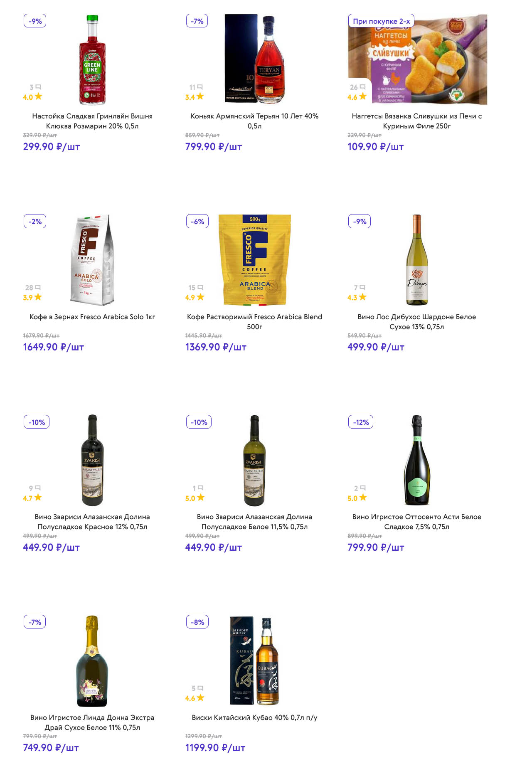Open the Green Line tincture bottle image
The width and height of the screenshot is (532, 764).
(x=92, y=60)
